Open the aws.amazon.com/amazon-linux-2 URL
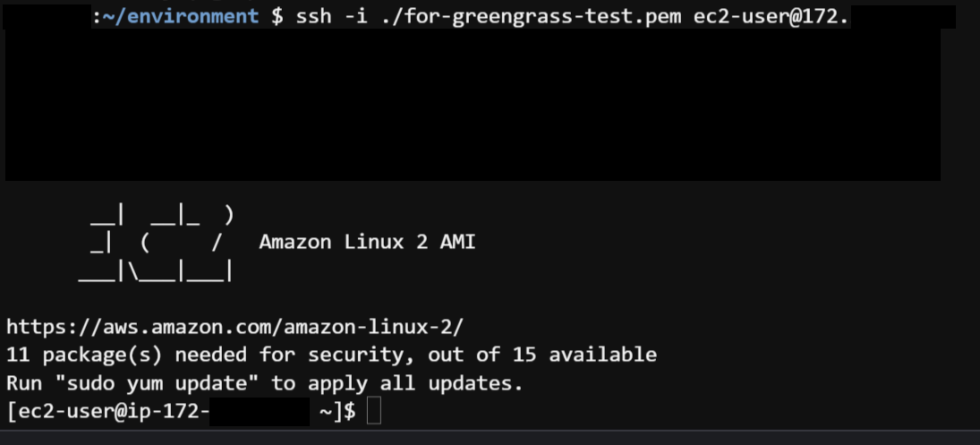Image resolution: width=980 pixels, height=445 pixels. point(235,326)
